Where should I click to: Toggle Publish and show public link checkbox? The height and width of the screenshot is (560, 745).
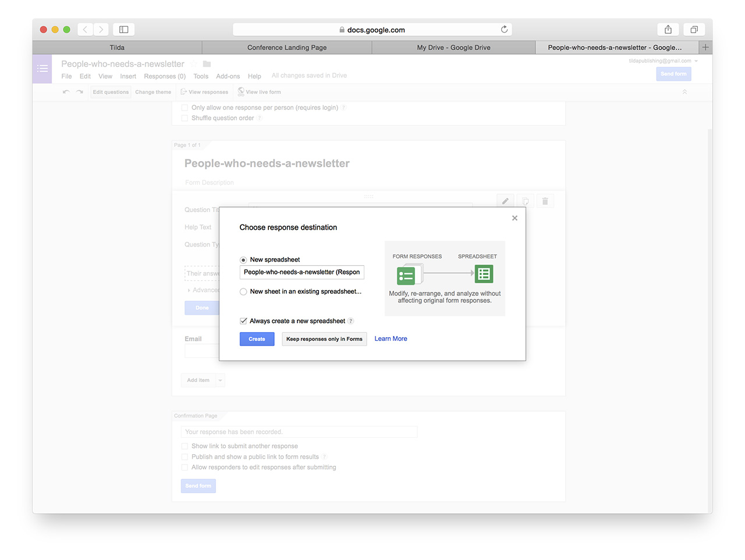pyautogui.click(x=185, y=456)
